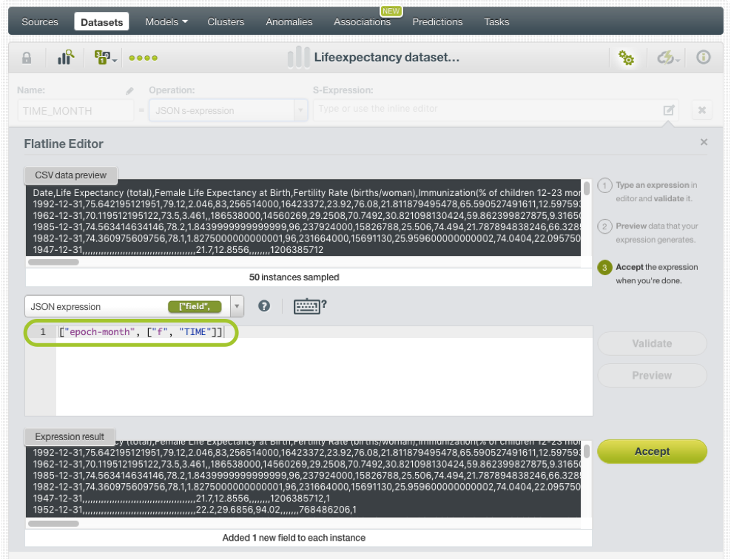This screenshot has height=560, width=731.
Task: Open the Flatline help question mark
Action: [264, 306]
